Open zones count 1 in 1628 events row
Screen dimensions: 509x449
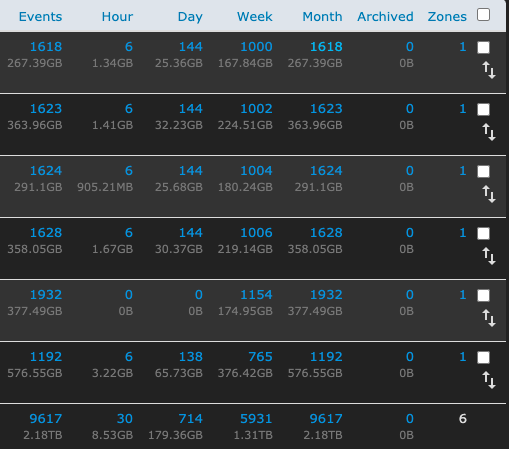click(463, 233)
